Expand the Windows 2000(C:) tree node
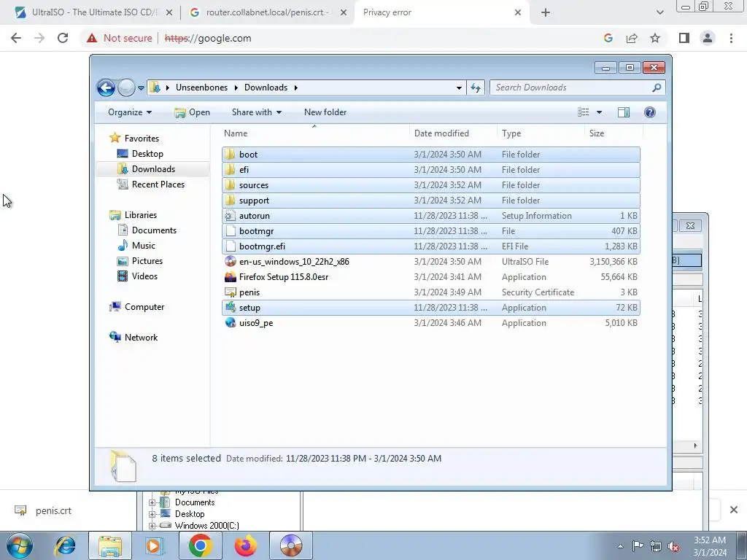Viewport: 747px width, 560px height. pos(152,526)
